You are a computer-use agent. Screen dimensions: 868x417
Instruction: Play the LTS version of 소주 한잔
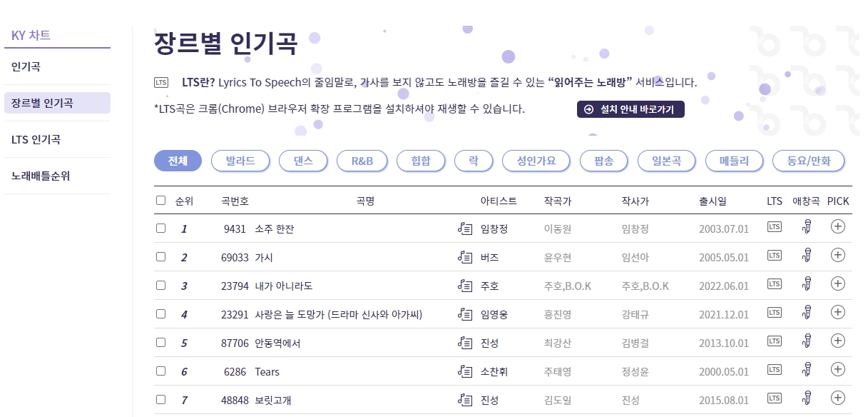click(x=774, y=226)
